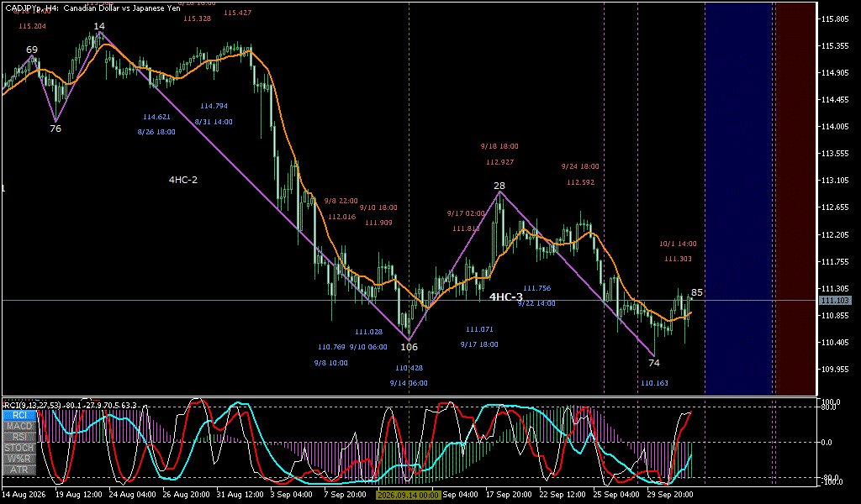Click the 112.927 high price label
The width and height of the screenshot is (861, 504).
tap(499, 162)
